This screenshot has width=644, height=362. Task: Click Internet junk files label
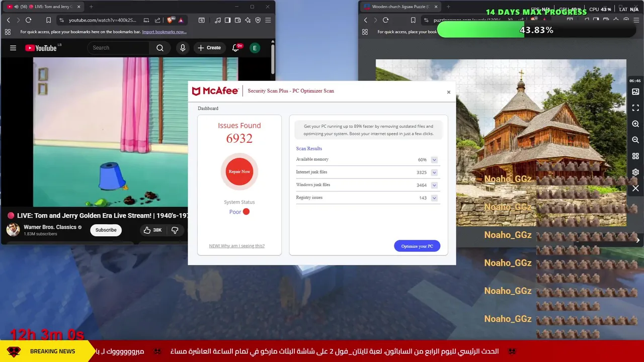coord(311,172)
